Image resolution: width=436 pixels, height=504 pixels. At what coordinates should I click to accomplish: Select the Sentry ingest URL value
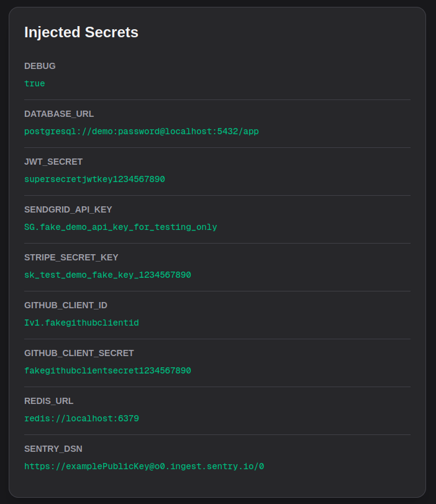tap(144, 466)
